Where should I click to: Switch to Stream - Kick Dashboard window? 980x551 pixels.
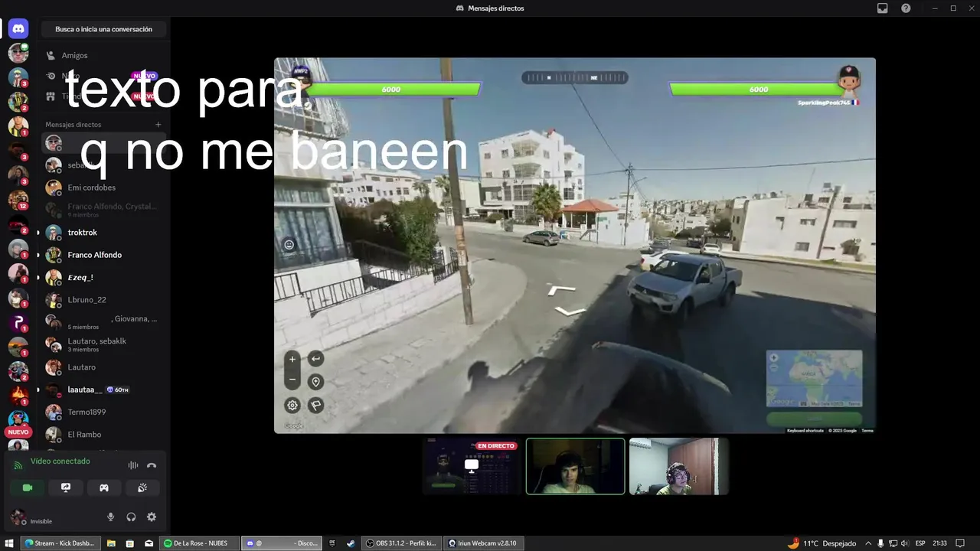[x=60, y=543]
